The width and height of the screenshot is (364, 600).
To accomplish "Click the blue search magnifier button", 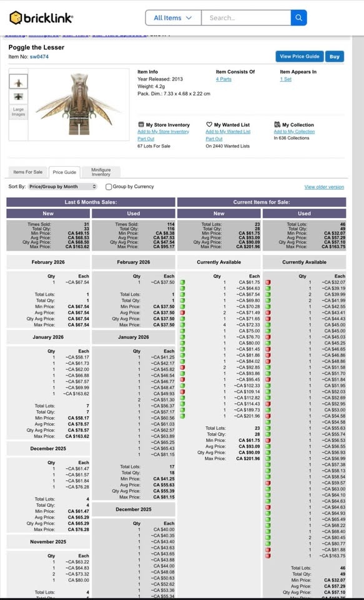I will point(298,17).
